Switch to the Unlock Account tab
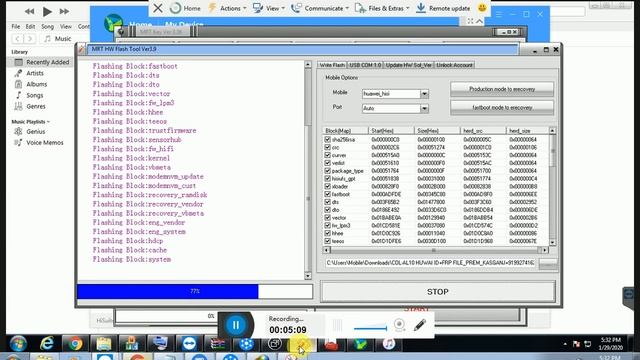 pos(454,65)
